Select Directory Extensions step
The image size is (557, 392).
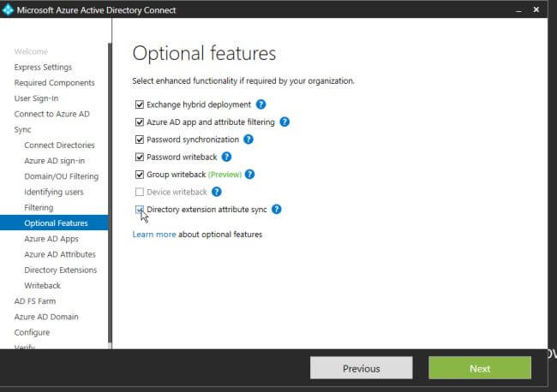click(x=60, y=270)
